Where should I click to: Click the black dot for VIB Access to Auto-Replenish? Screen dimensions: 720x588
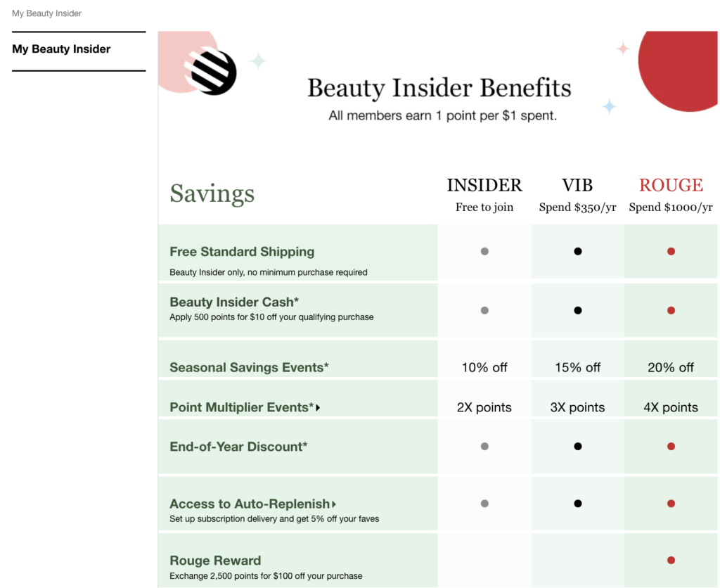pyautogui.click(x=577, y=503)
